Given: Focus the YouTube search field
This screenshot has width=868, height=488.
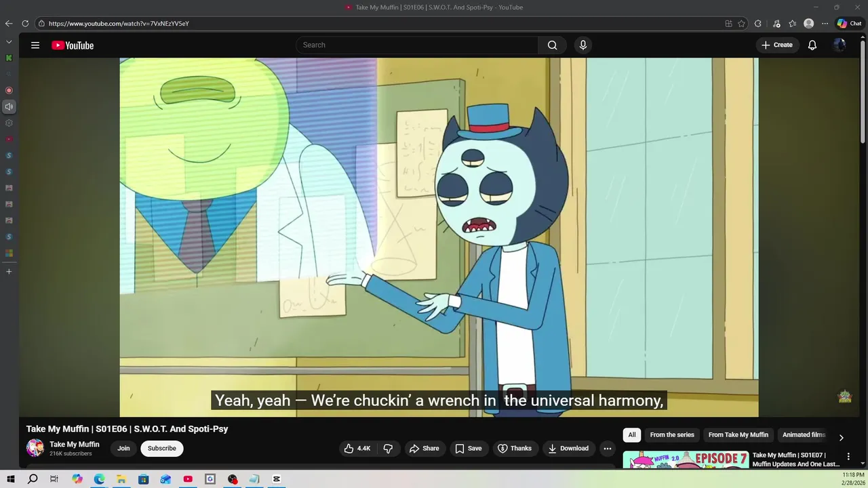Looking at the screenshot, I should click(x=417, y=45).
